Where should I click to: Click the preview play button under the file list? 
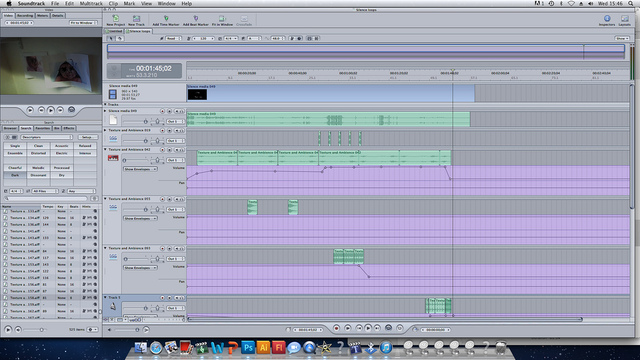pyautogui.click(x=8, y=329)
